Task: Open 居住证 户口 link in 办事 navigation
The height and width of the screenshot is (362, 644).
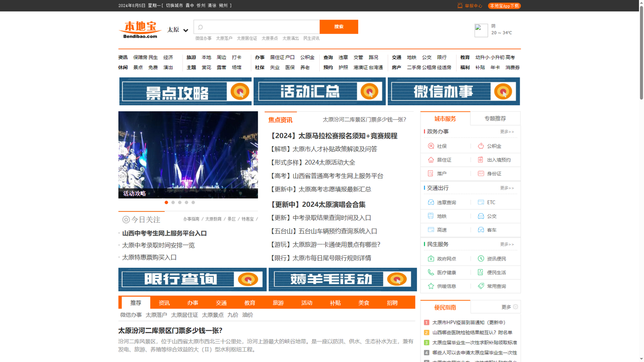Action: 282,57
